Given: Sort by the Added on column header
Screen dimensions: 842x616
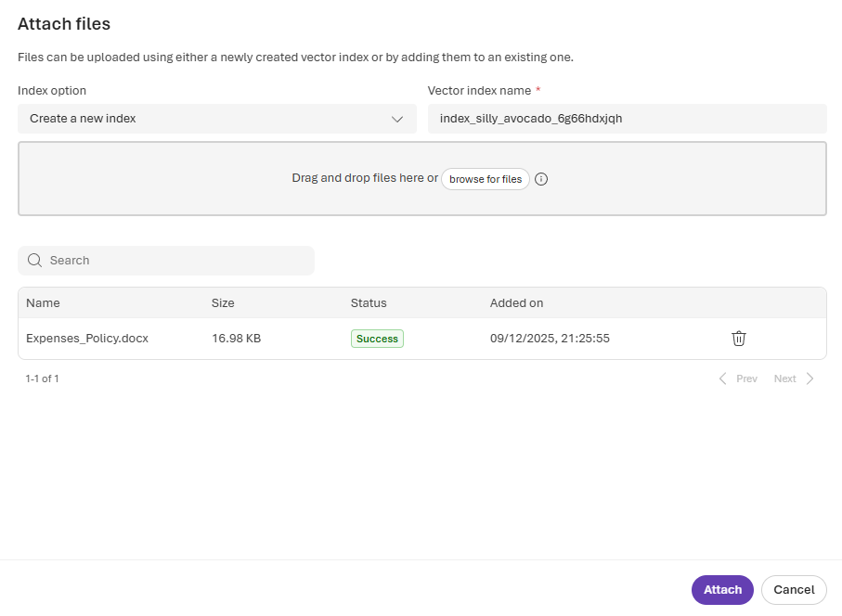Looking at the screenshot, I should pyautogui.click(x=516, y=302).
